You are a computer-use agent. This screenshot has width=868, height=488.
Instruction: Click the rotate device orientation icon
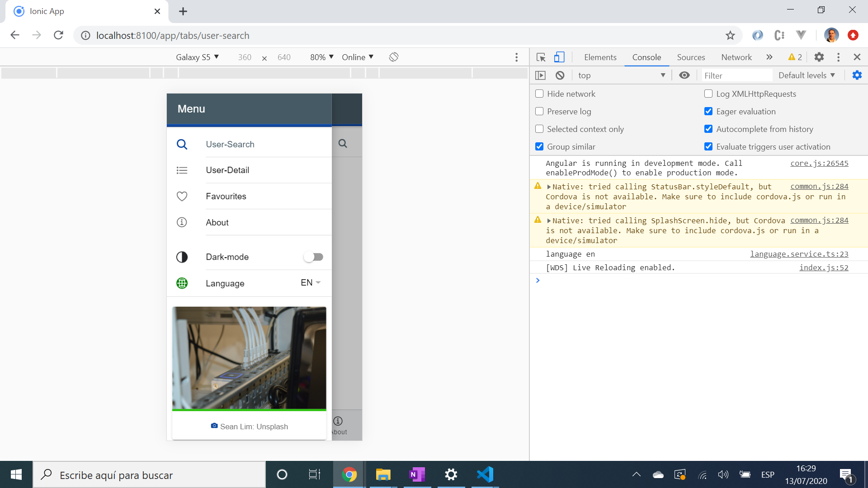pyautogui.click(x=393, y=57)
